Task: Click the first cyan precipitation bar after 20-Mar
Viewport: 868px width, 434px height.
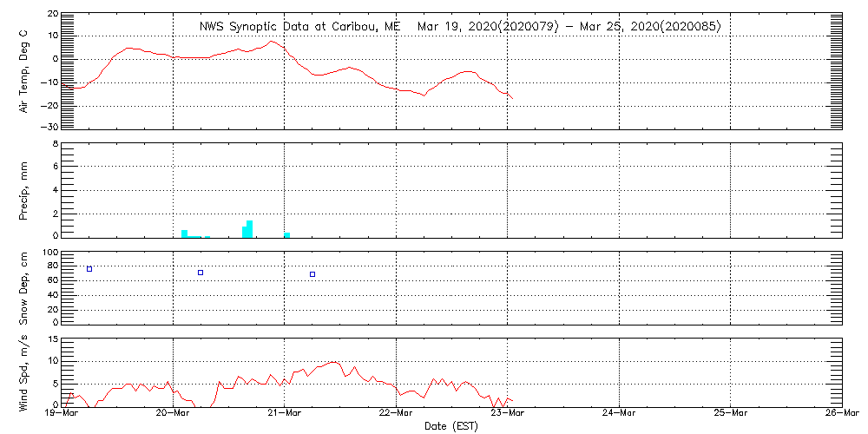Action: 184,233
